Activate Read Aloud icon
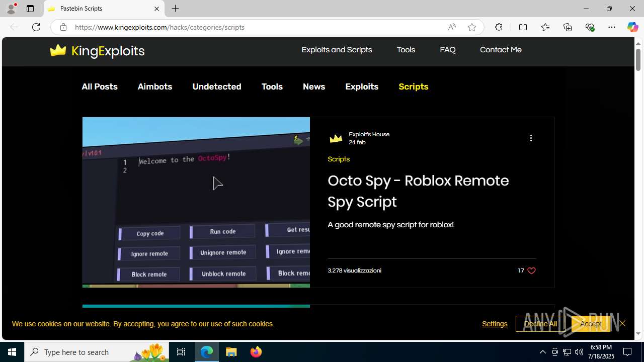 [452, 27]
